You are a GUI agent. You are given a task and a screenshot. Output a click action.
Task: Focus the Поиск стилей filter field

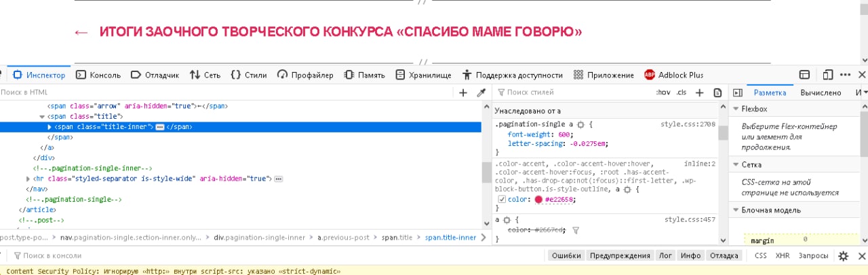click(x=573, y=92)
